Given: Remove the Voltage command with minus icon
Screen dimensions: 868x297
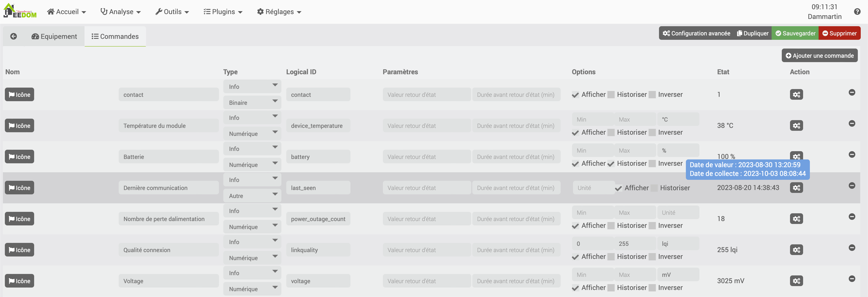Looking at the screenshot, I should (x=852, y=279).
